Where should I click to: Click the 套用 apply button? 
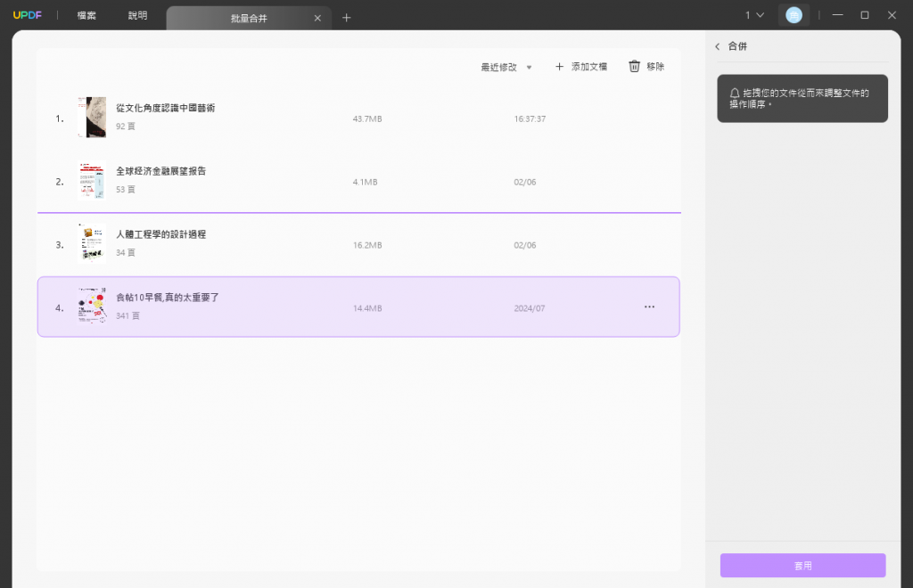[802, 566]
